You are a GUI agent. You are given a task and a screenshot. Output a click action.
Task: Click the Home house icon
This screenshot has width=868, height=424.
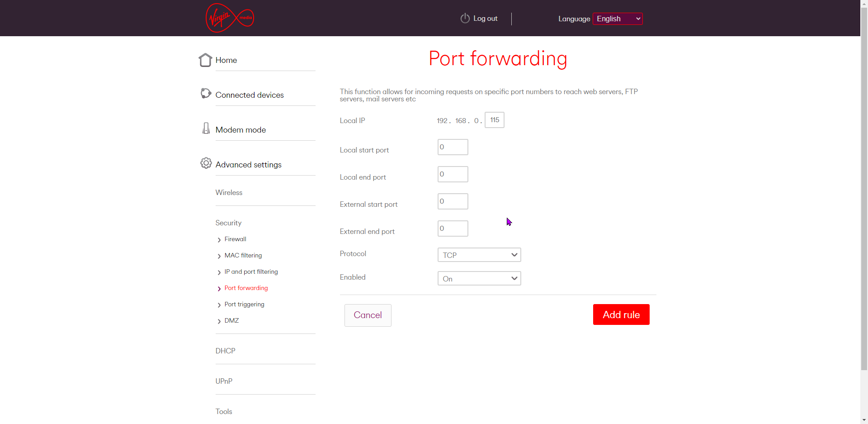(205, 60)
